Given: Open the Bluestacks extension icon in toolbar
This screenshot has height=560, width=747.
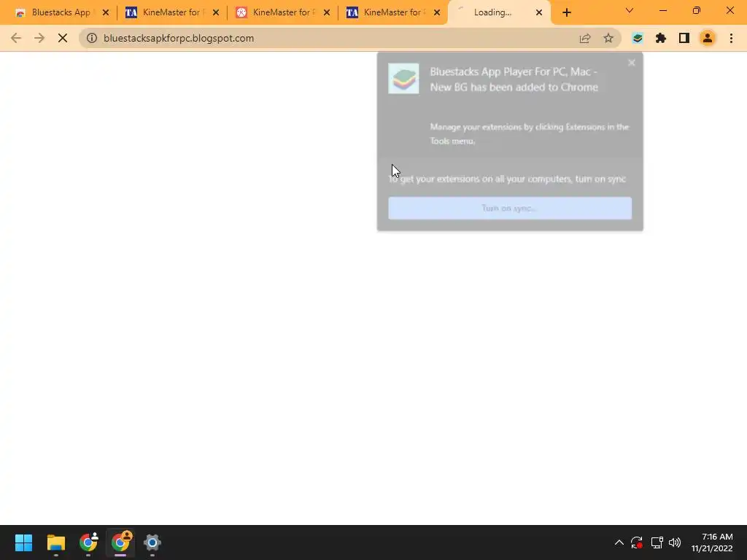Looking at the screenshot, I should pyautogui.click(x=638, y=38).
